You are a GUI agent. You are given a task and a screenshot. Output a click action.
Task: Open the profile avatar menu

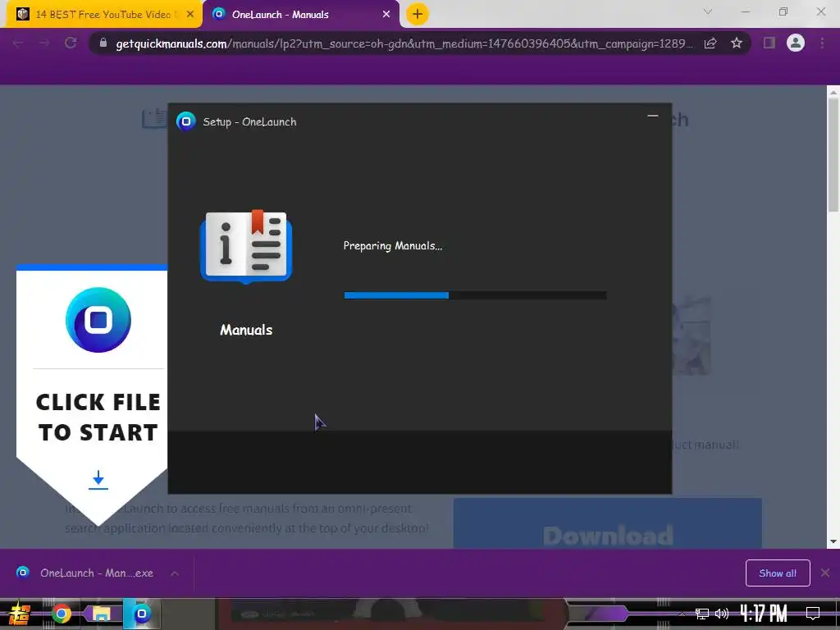796,43
